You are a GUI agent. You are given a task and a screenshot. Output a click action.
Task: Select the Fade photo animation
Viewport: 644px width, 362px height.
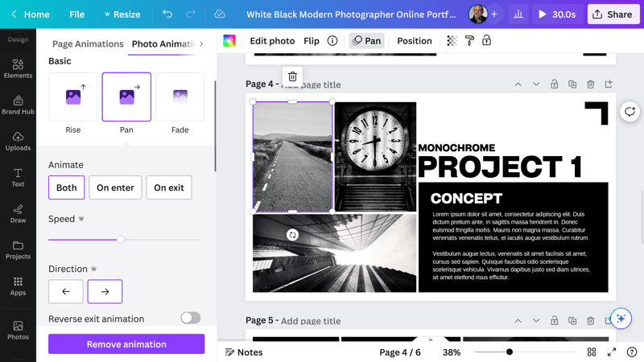click(x=180, y=97)
